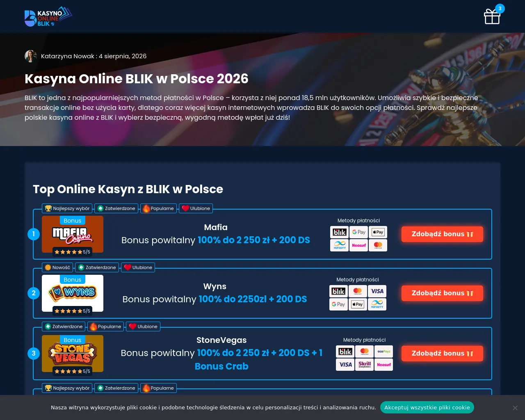The height and width of the screenshot is (420, 525).
Task: Click the Google Pay icon in Mafia row
Action: pos(359,232)
